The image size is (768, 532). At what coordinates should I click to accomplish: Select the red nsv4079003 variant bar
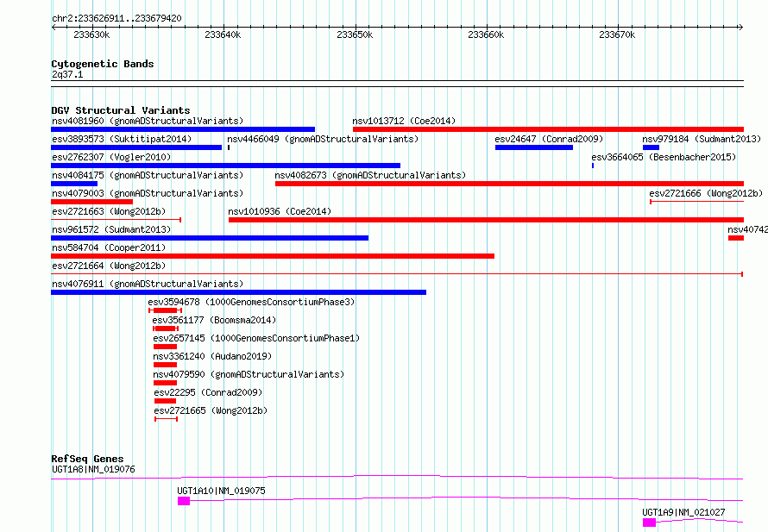[x=91, y=202]
